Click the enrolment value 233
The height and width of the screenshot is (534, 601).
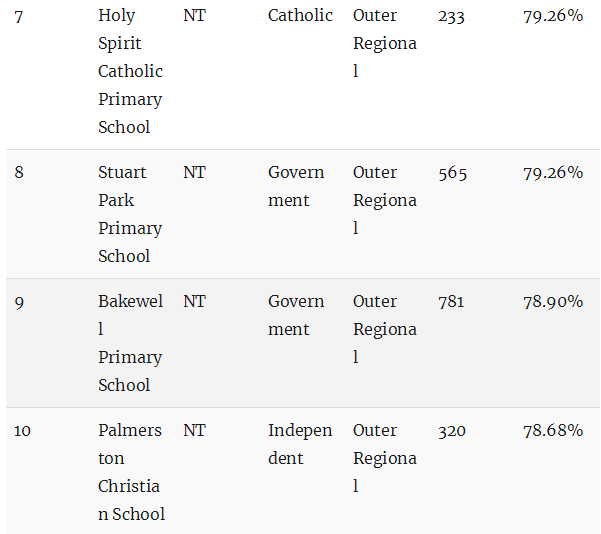[x=451, y=17]
